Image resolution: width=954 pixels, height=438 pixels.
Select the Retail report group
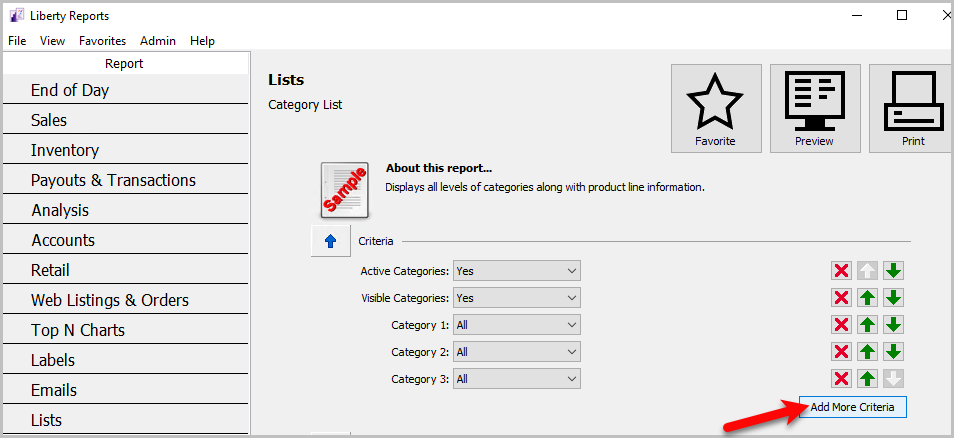coord(126,269)
